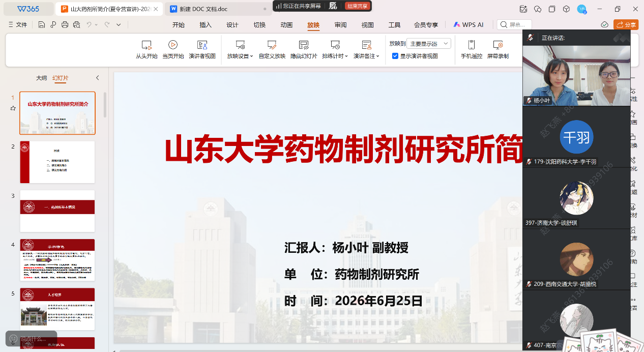Open the chat bubbles icon in title bar
The height and width of the screenshot is (352, 644).
(x=538, y=9)
